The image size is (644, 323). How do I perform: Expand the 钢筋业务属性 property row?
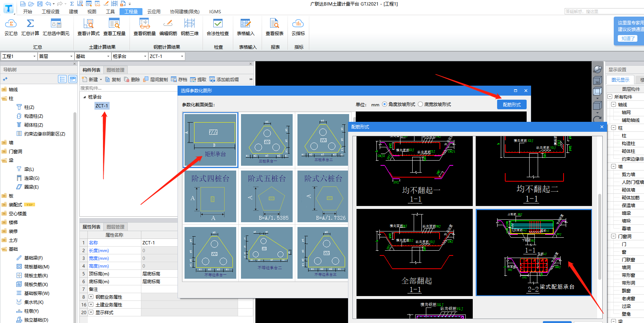[91, 297]
